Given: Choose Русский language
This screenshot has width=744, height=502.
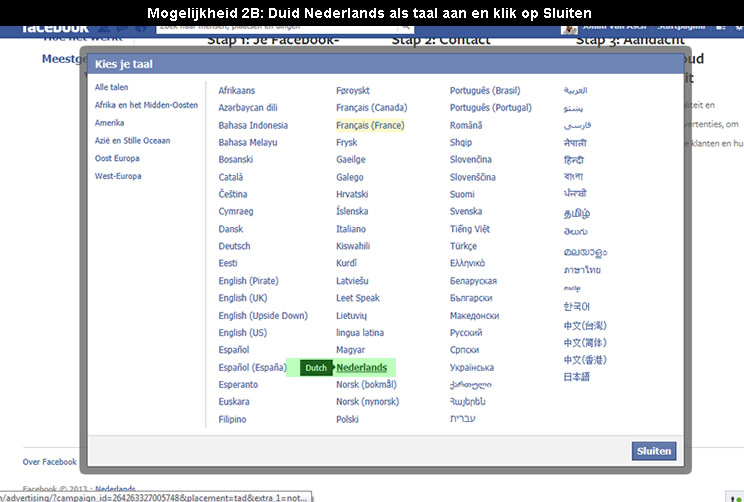Looking at the screenshot, I should (x=466, y=333).
